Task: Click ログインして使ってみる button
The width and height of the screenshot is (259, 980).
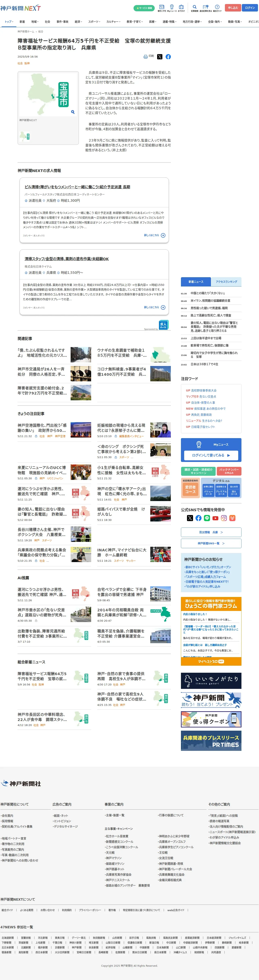Action: coord(211,455)
